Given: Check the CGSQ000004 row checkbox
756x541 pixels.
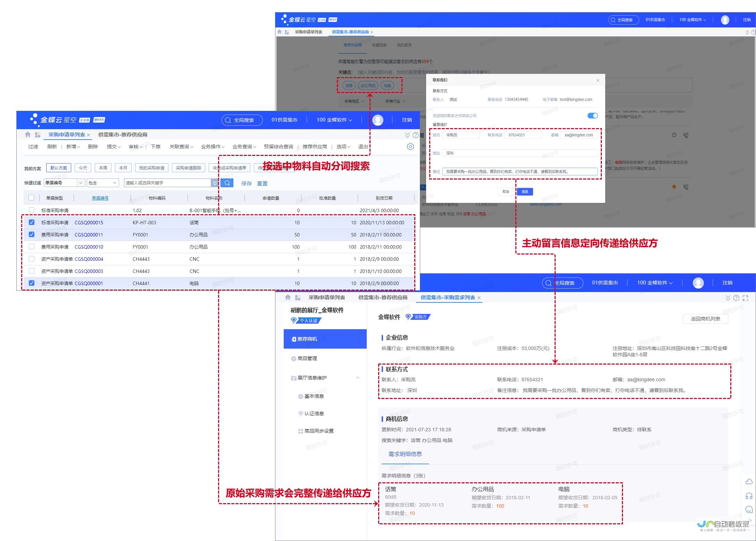Looking at the screenshot, I should coord(32,259).
